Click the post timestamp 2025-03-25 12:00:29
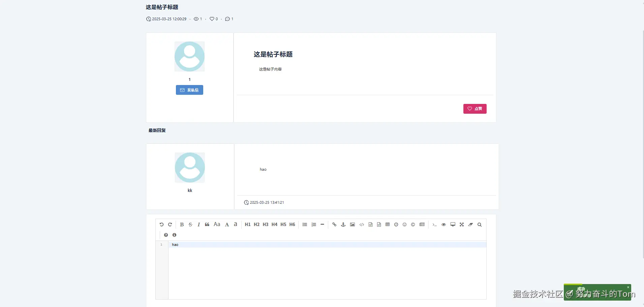Image resolution: width=644 pixels, height=307 pixels. pyautogui.click(x=169, y=19)
